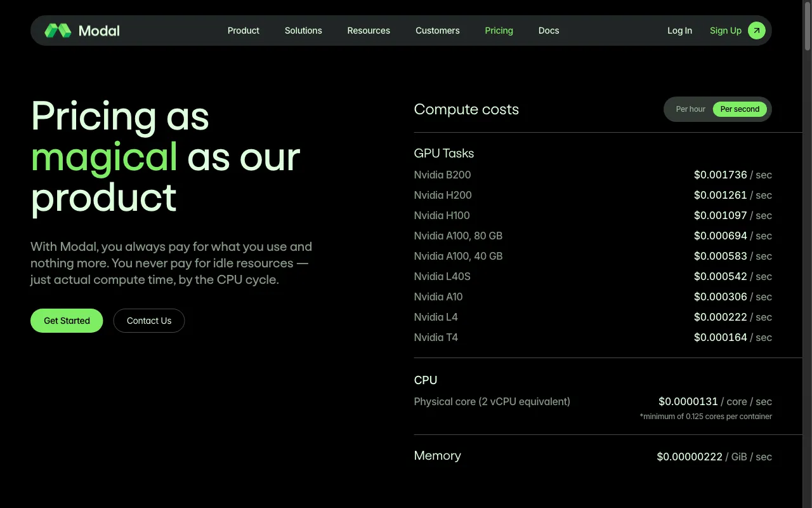Click the $0.000694 / sec price

point(733,236)
